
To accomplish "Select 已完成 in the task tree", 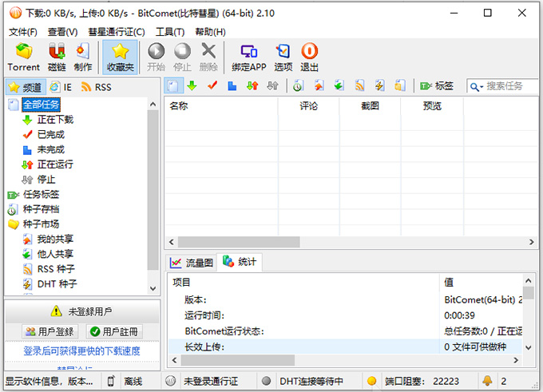I will tap(51, 134).
